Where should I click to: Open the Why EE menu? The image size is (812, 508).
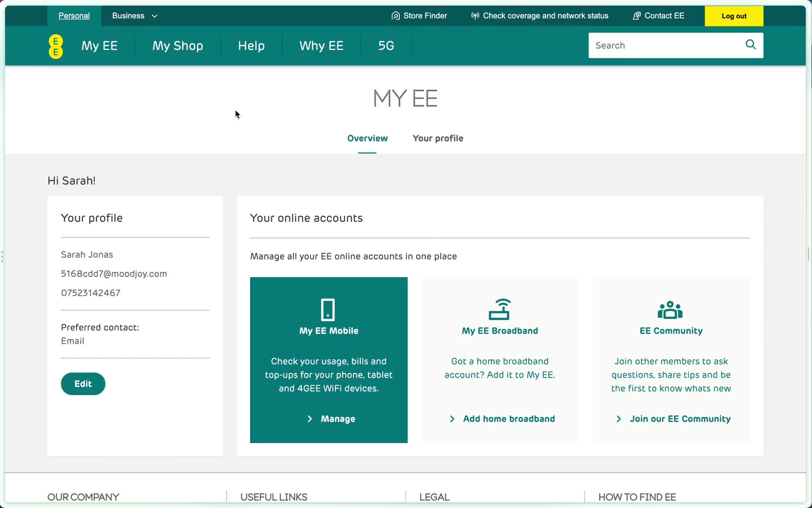point(321,46)
